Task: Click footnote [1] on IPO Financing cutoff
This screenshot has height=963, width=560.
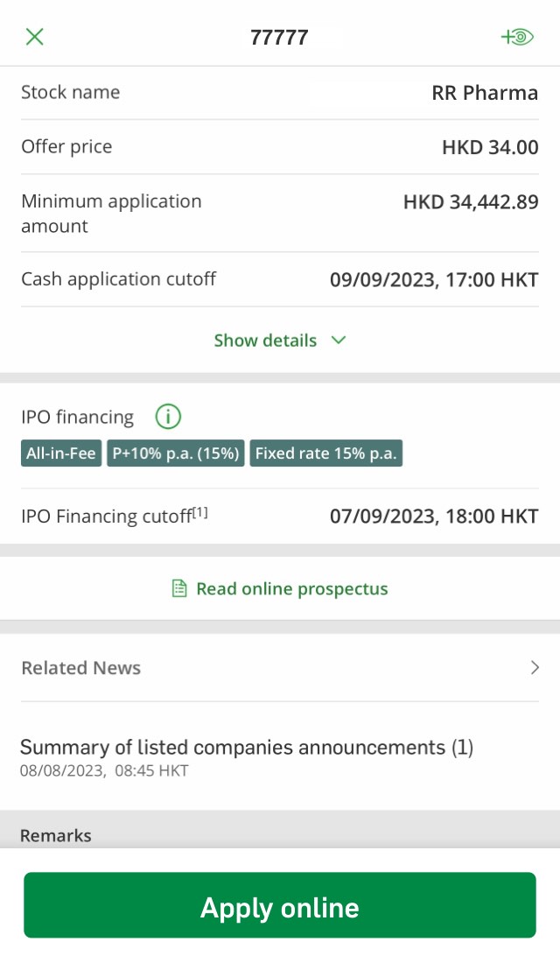Action: coord(199,510)
